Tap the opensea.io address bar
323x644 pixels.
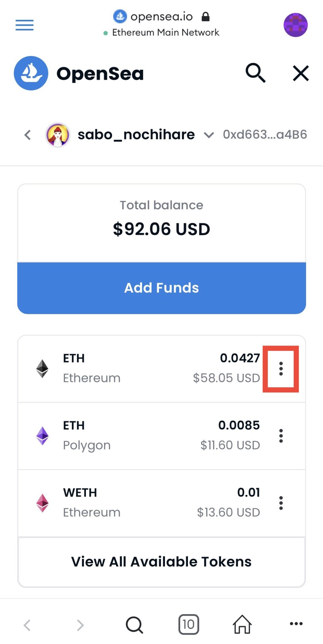pos(161,16)
